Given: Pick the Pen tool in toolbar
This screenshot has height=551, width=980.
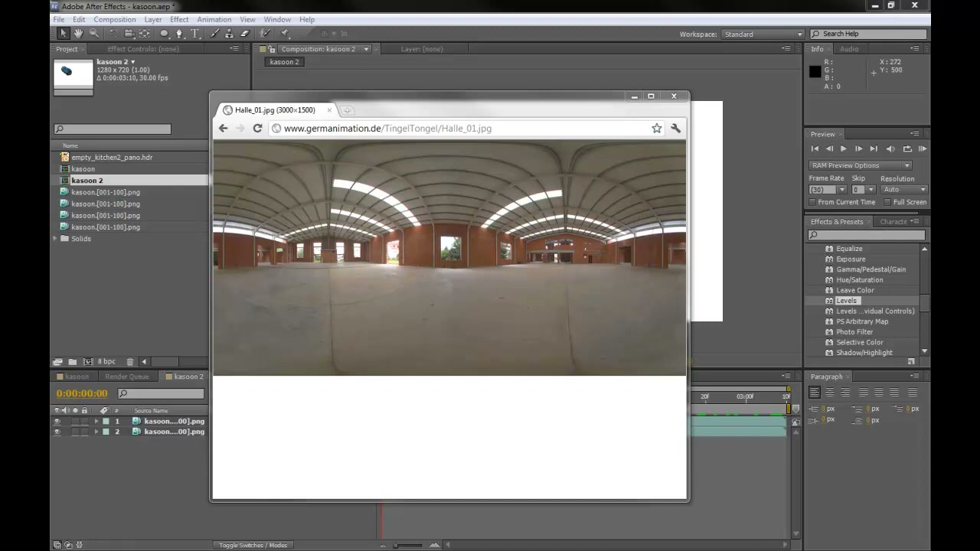Looking at the screenshot, I should [179, 34].
